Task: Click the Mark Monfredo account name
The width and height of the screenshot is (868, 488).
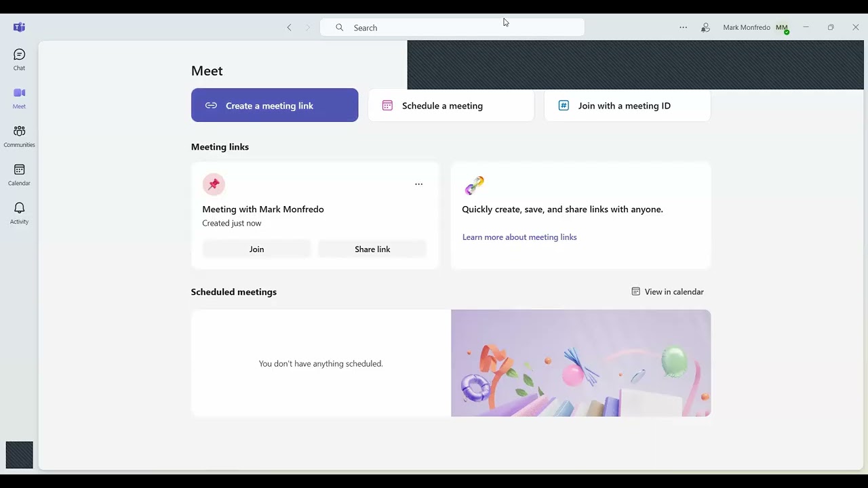Action: coord(747,28)
